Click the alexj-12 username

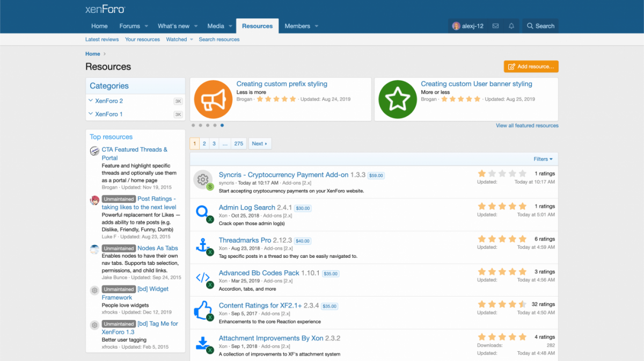473,26
